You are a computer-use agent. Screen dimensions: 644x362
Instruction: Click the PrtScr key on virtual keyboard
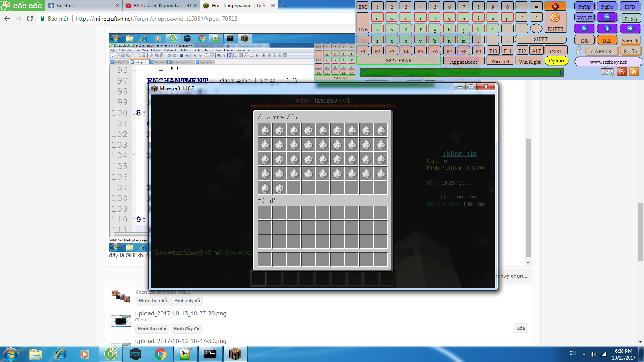631,18
